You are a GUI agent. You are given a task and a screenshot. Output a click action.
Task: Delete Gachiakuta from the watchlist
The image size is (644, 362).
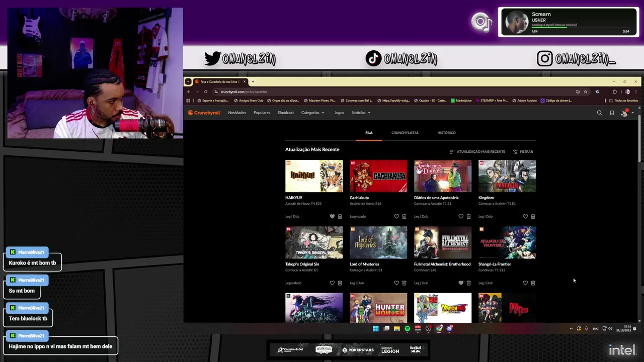point(404,216)
